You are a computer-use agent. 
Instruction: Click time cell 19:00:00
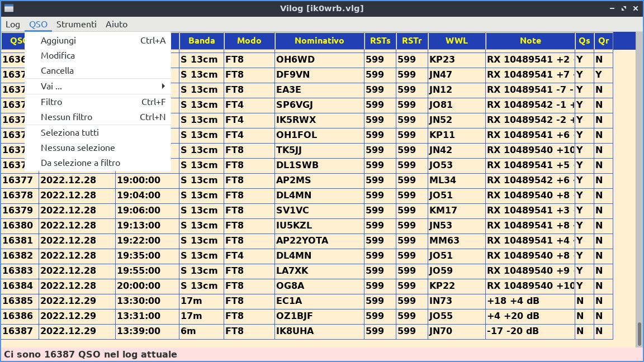[x=147, y=180]
